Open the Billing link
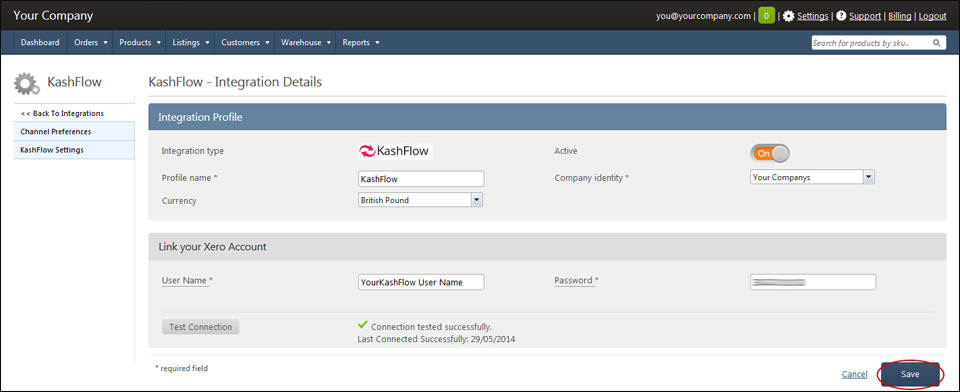 click(x=900, y=16)
